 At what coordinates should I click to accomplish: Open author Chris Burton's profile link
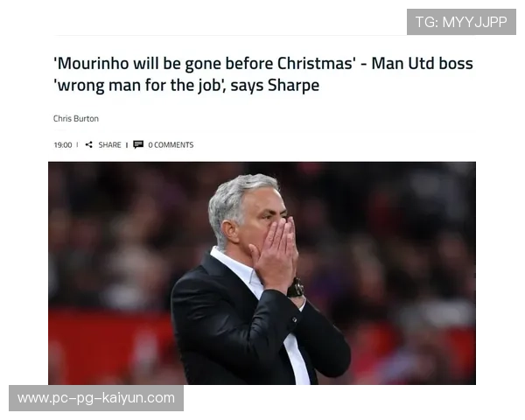point(76,119)
